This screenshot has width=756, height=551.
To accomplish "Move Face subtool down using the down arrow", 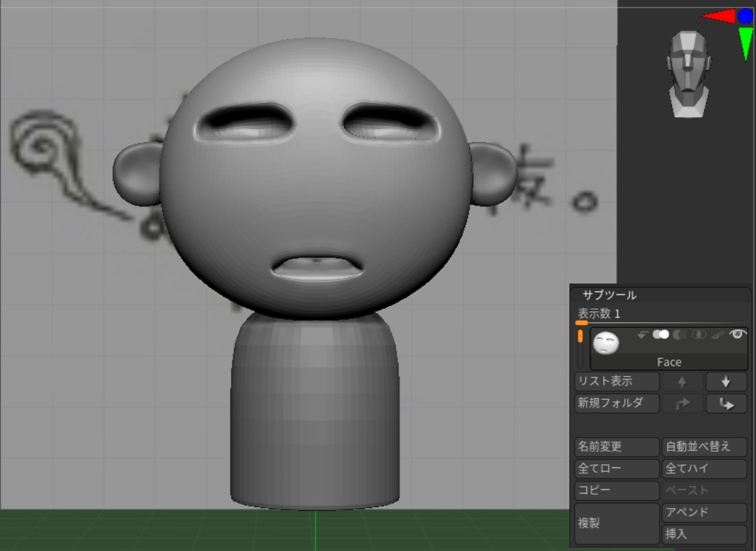I will [x=725, y=380].
